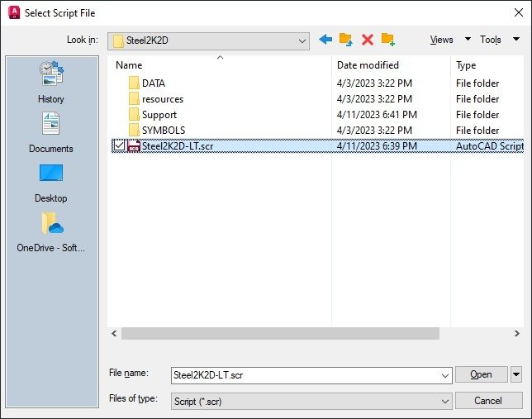This screenshot has height=419, width=532.
Task: Expand the File name history dropdown
Action: [x=444, y=375]
